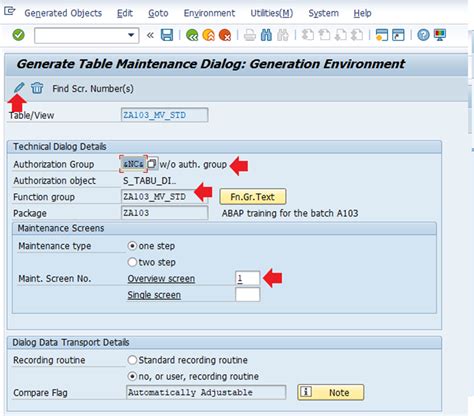Image resolution: width=474 pixels, height=416 pixels.
Task: Click the Single screen number field
Action: (x=247, y=295)
